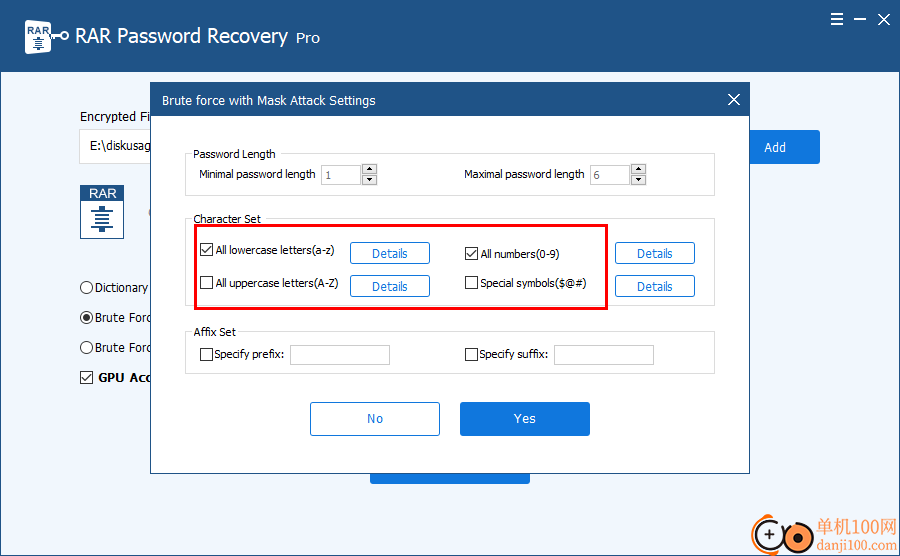Click the maximal password length field
Viewport: 900px width, 556px height.
610,174
